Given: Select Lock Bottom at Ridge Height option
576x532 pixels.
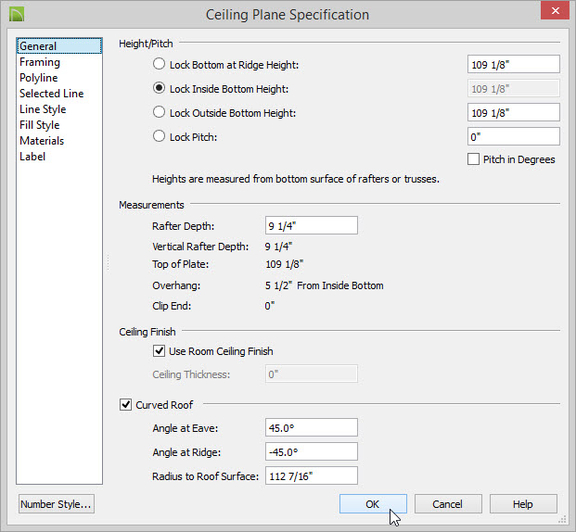Looking at the screenshot, I should [x=159, y=64].
